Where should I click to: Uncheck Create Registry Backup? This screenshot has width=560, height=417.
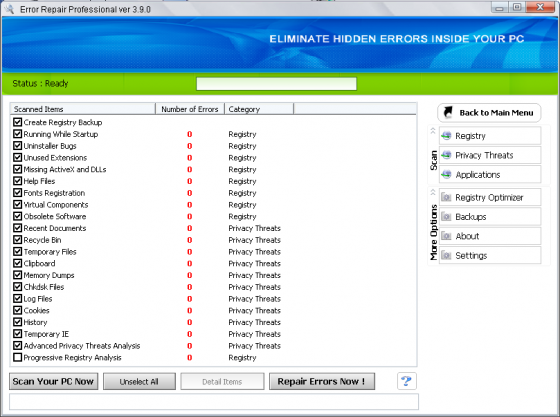17,122
